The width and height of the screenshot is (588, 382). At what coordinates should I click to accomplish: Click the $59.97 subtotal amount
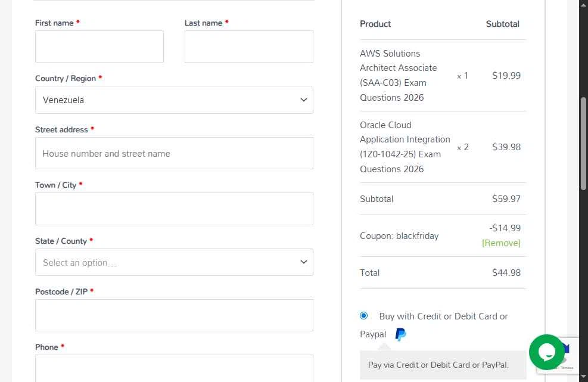[x=506, y=199]
